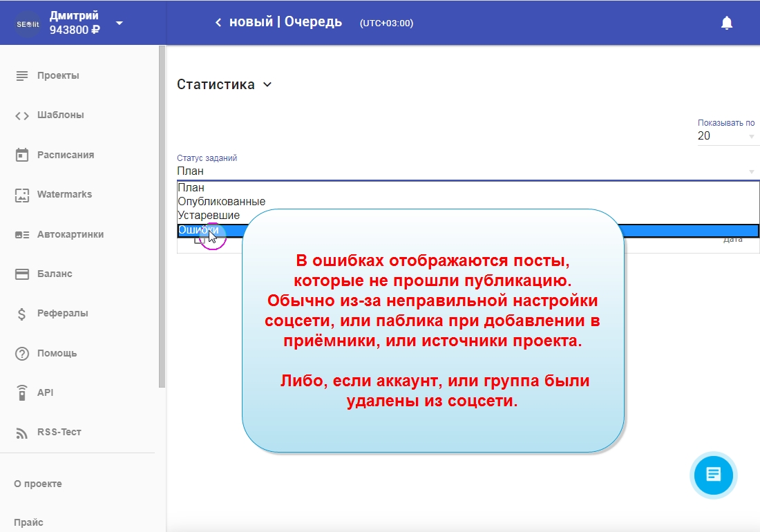
Task: Open the Помощь help item
Action: point(57,353)
